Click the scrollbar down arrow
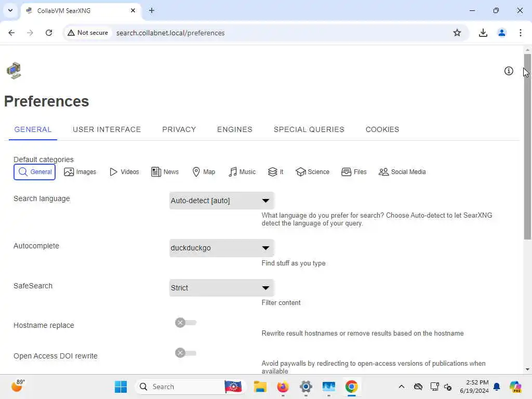532x399 pixels. pos(527,369)
